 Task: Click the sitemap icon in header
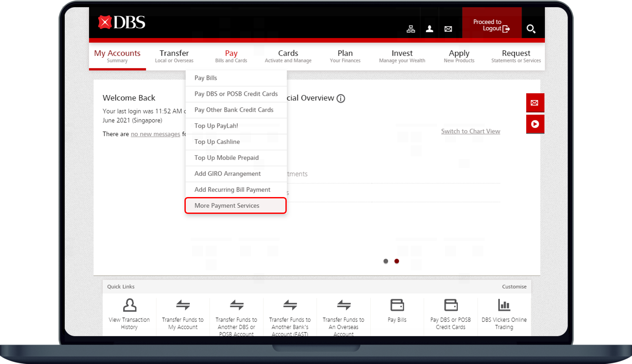[411, 29]
